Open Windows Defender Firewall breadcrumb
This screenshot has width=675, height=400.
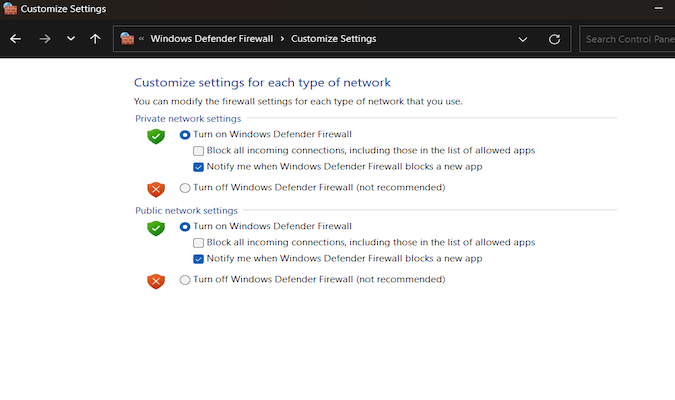212,39
